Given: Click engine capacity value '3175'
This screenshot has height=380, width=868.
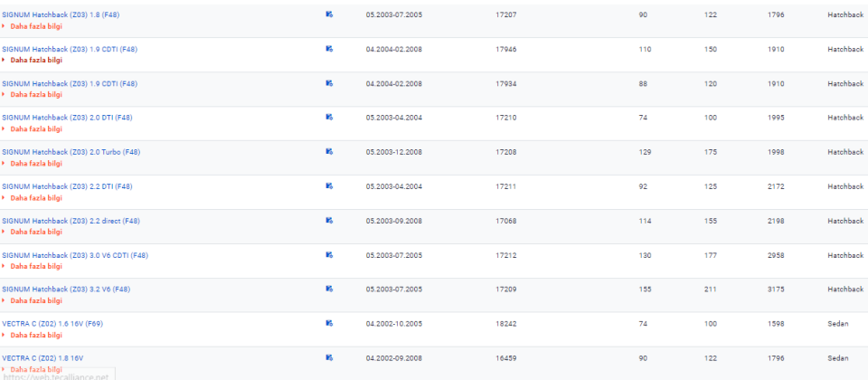Looking at the screenshot, I should (x=776, y=290).
